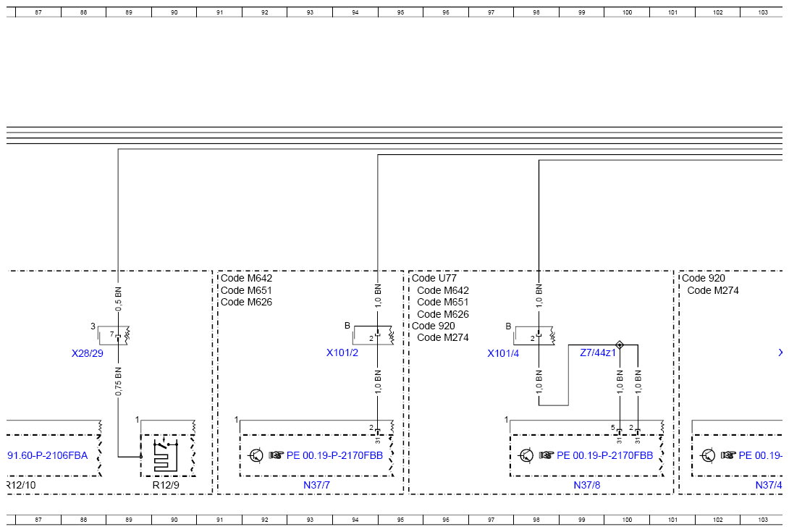Click the transistor symbol in the N37/7 component
This screenshot has height=532, width=789.
click(256, 455)
